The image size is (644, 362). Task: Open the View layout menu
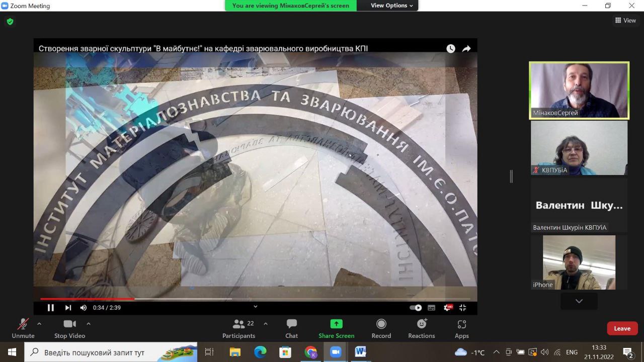625,21
